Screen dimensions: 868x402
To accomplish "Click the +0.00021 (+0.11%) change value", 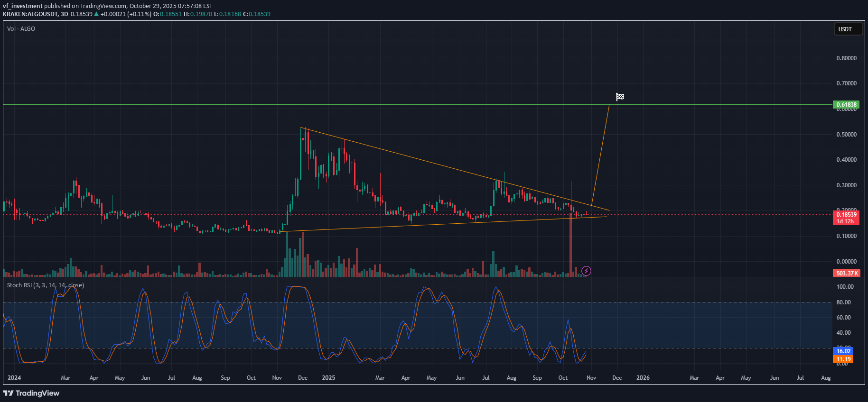I will 126,14.
